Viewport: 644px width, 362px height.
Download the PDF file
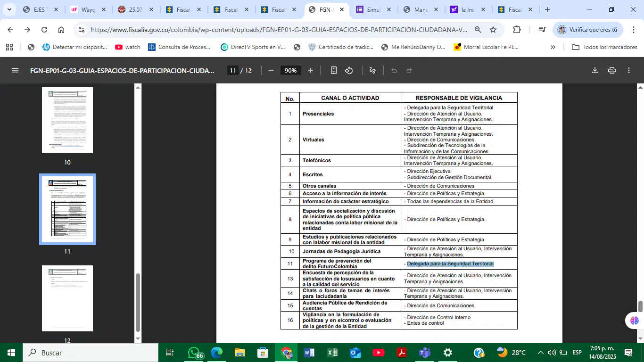pos(595,70)
